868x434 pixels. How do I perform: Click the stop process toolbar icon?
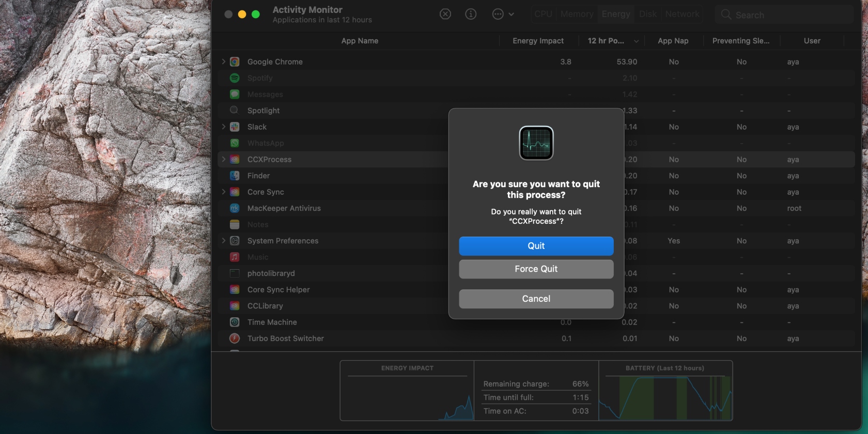(445, 14)
